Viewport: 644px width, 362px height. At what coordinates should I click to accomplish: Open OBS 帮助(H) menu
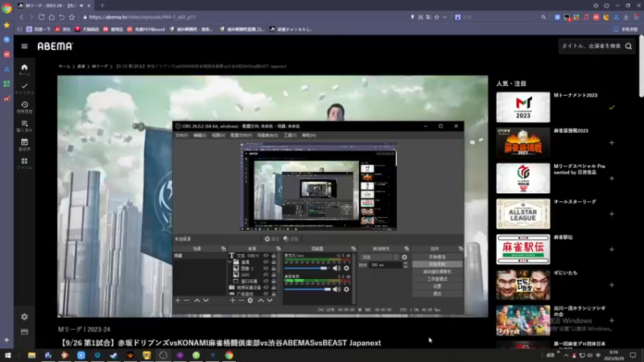pos(309,135)
